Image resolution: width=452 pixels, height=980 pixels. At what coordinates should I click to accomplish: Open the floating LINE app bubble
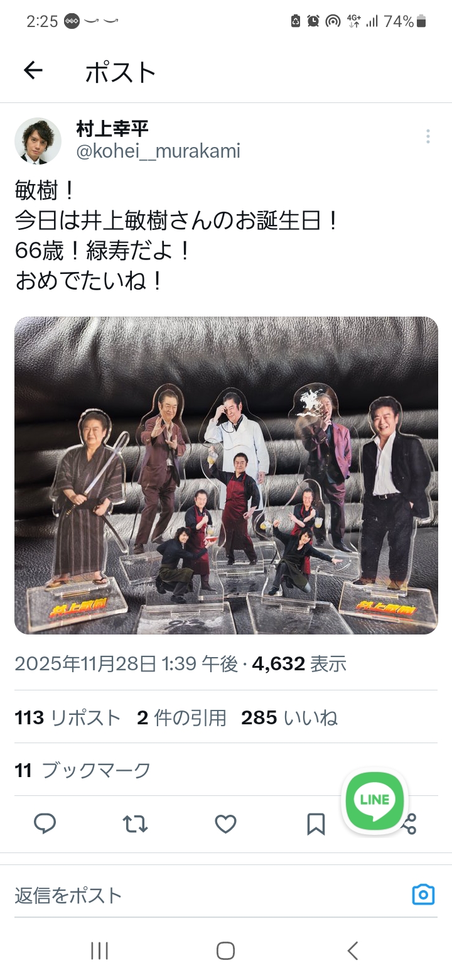(x=375, y=800)
